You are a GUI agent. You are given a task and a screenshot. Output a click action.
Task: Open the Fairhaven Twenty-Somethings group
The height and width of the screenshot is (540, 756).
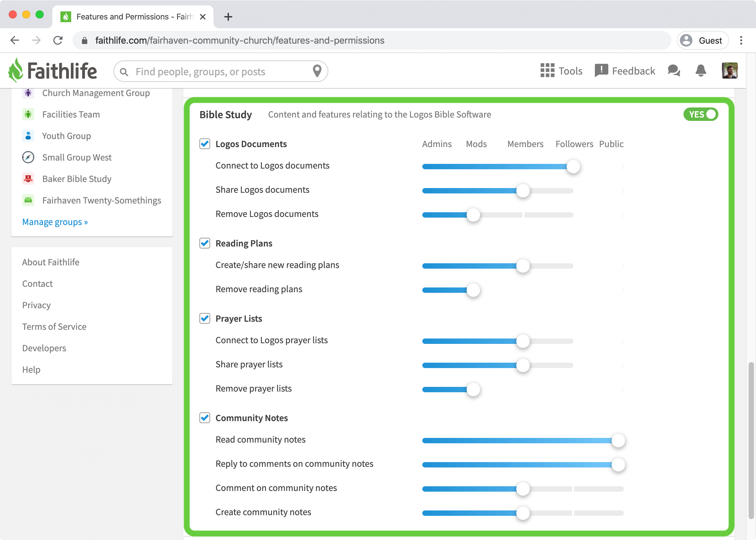click(102, 200)
